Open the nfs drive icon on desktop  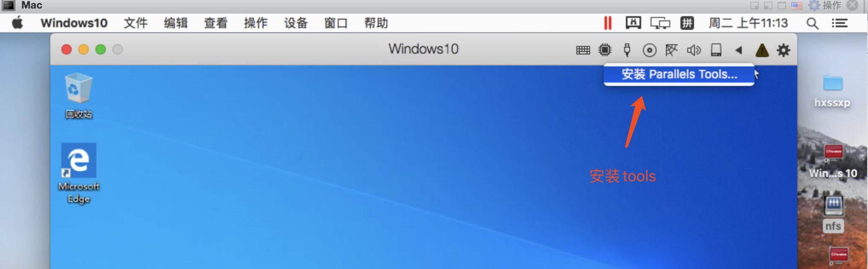(833, 214)
